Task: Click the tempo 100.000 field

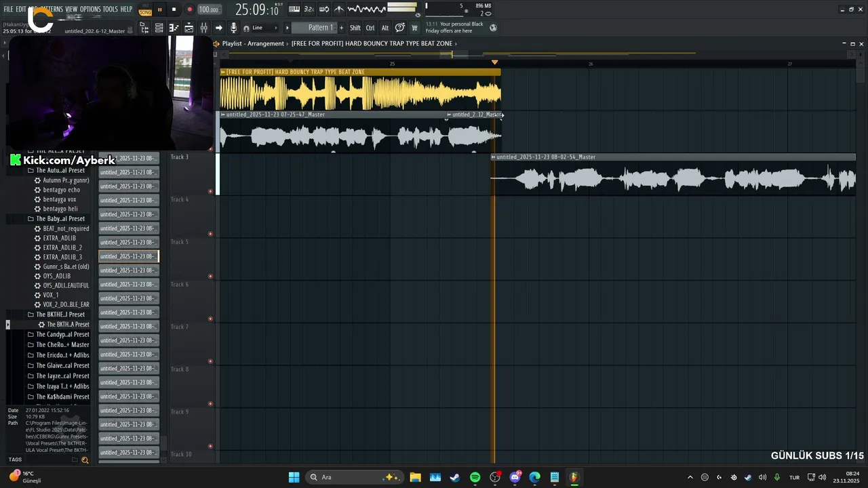Action: [209, 9]
